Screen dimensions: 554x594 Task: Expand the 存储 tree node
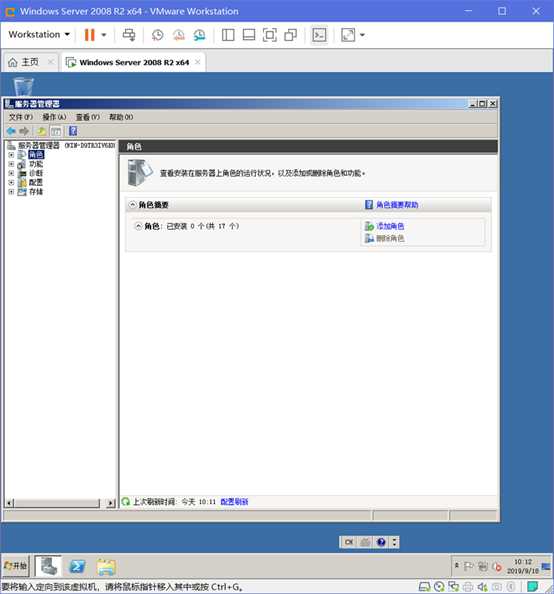click(11, 192)
